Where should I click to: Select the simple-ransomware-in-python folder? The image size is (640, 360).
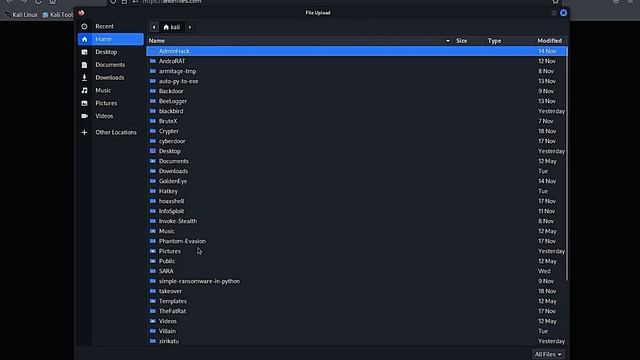[357, 281]
